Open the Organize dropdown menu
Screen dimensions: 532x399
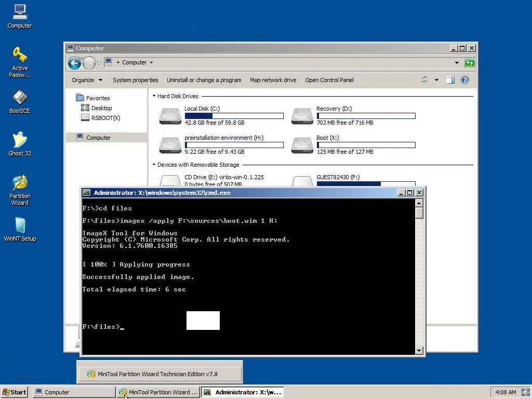87,80
